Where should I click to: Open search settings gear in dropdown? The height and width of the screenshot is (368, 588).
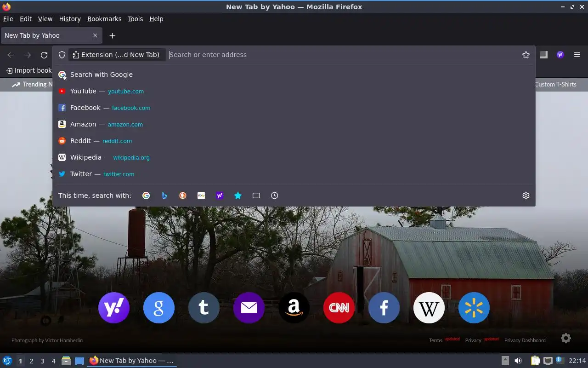click(x=526, y=195)
